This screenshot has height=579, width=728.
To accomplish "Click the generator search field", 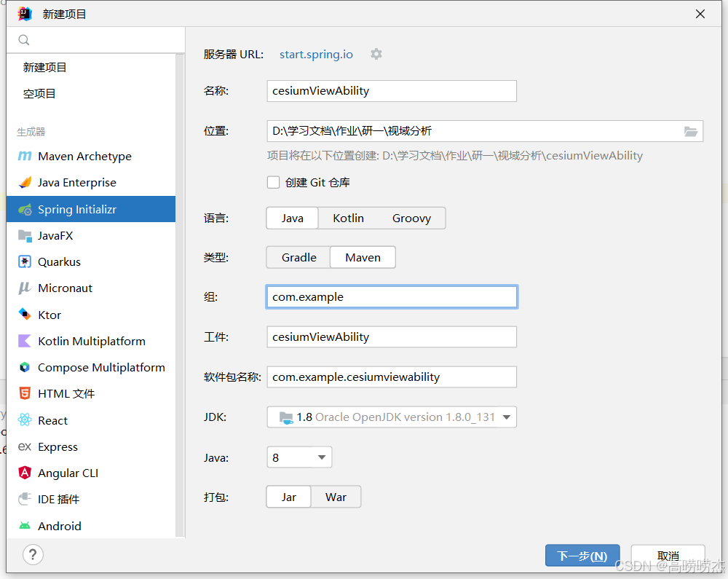I will click(95, 40).
